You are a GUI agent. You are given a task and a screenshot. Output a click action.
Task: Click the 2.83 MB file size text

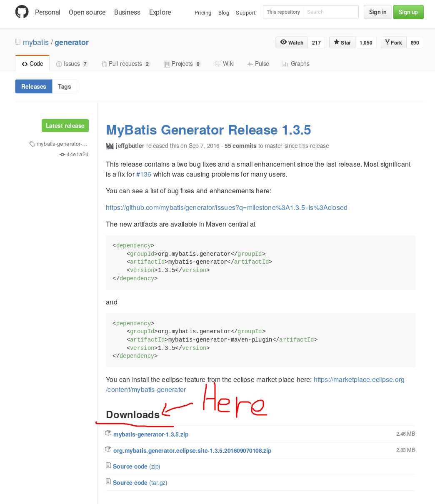tap(405, 450)
